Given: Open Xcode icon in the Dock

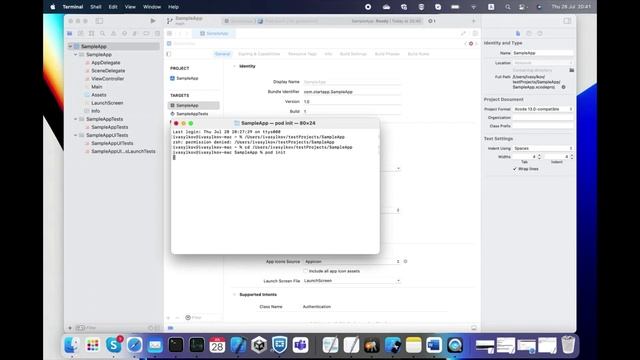Looking at the screenshot, I should pos(238,345).
